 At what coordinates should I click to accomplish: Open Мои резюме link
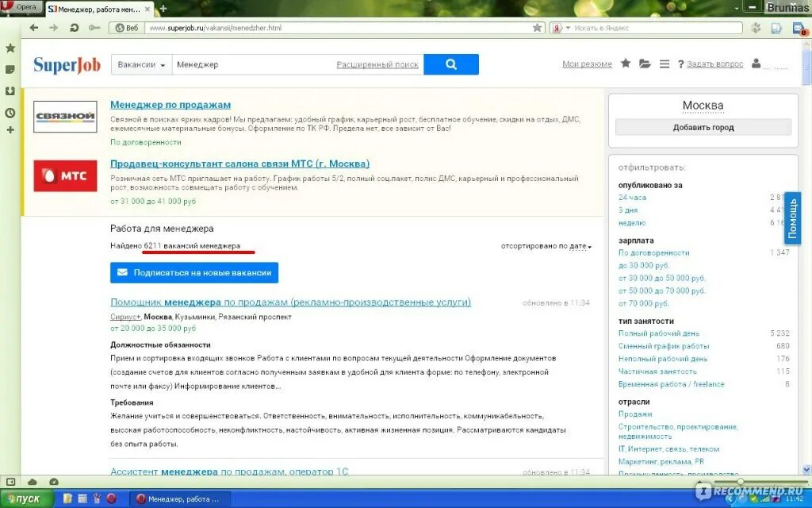point(587,64)
